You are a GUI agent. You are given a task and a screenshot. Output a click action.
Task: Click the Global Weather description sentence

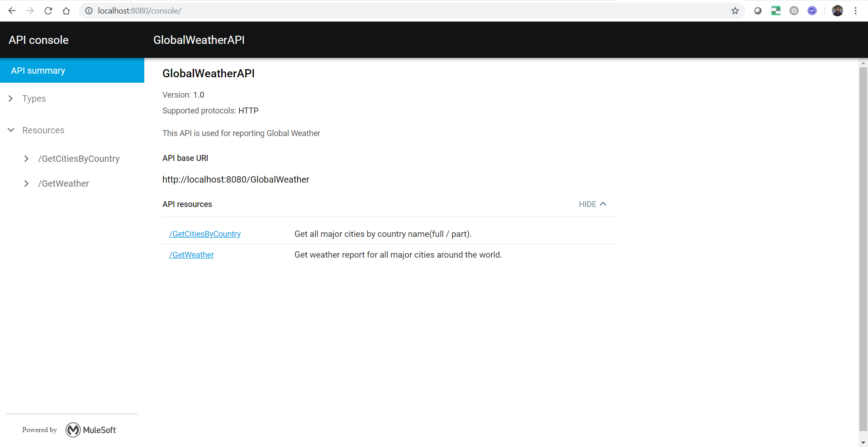tap(241, 133)
